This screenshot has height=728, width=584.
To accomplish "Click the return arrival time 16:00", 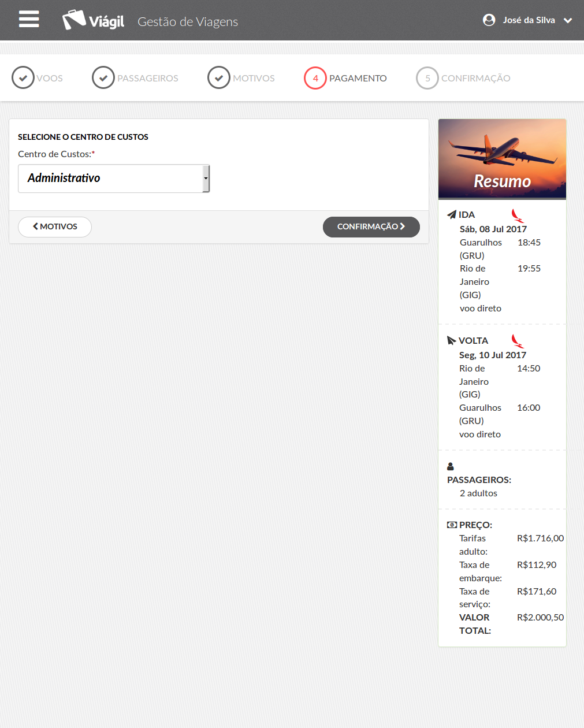I will [529, 407].
